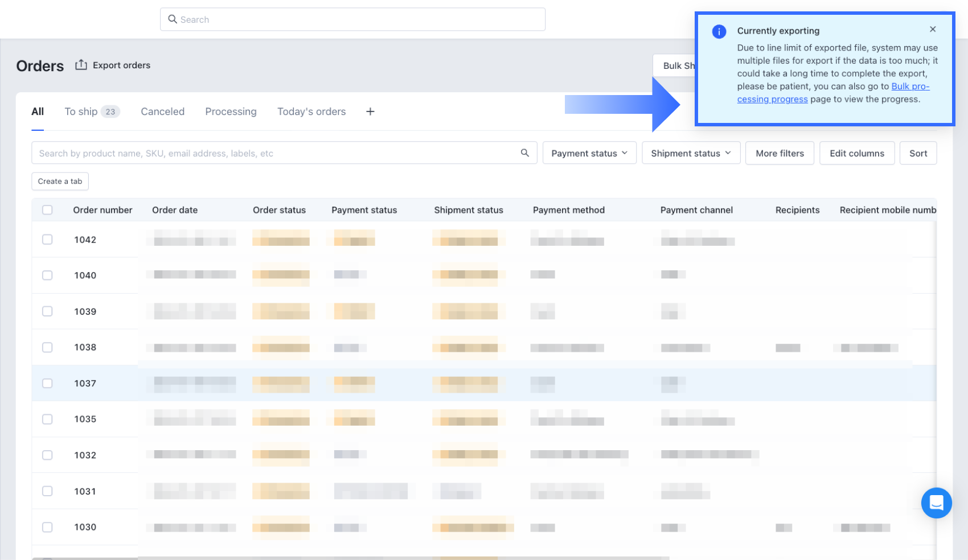Close the Currently exporting notification

click(x=933, y=30)
